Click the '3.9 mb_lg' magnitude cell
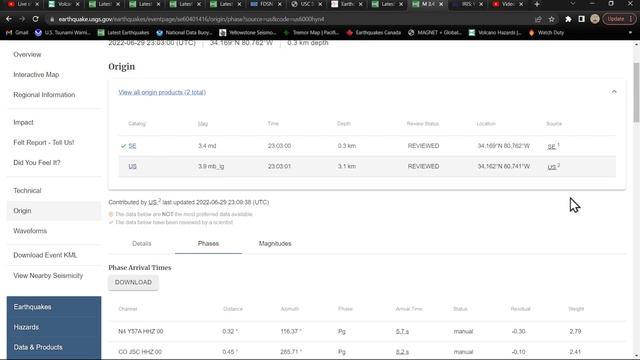 pos(211,167)
